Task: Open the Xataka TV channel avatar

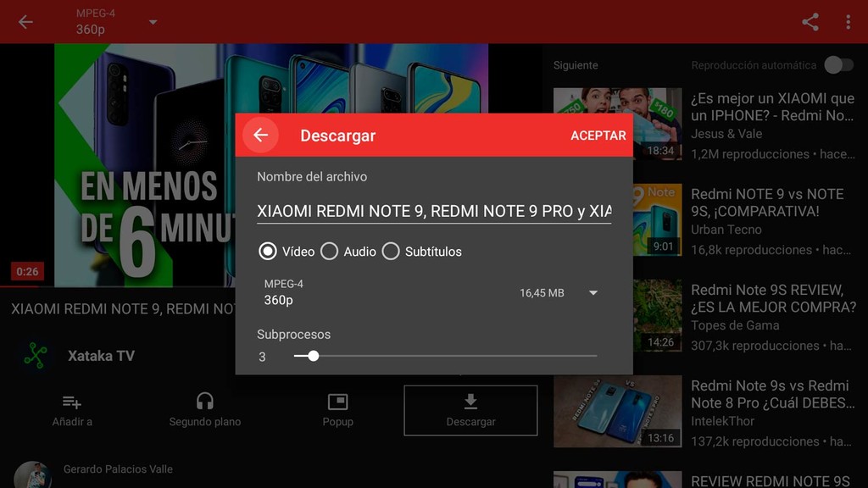Action: coord(36,355)
